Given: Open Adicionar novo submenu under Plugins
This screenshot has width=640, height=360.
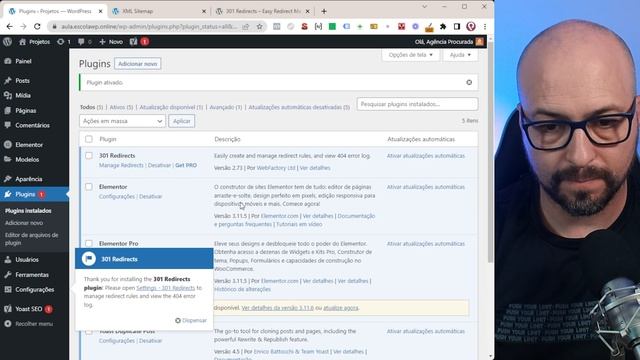Looking at the screenshot, I should point(24,223).
